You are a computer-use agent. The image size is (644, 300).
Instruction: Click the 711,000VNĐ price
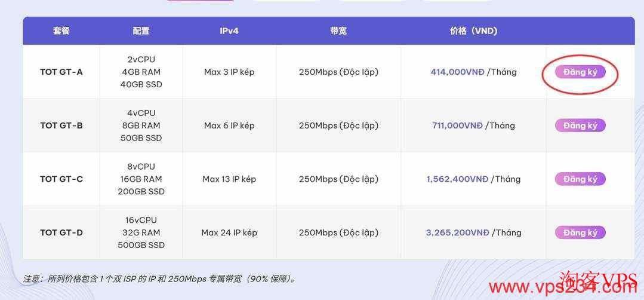click(457, 125)
